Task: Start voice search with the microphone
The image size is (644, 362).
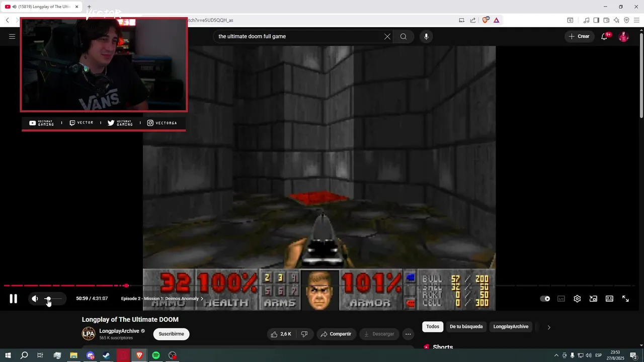Action: [426, 36]
